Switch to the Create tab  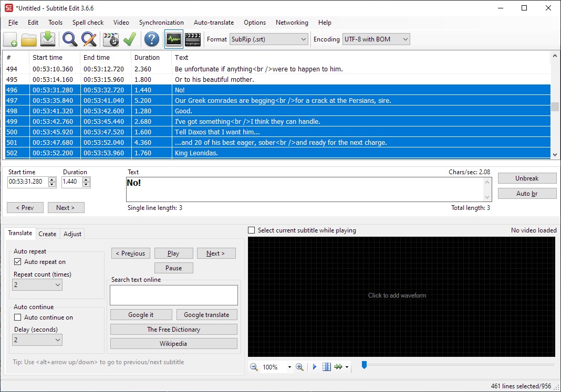tap(47, 234)
